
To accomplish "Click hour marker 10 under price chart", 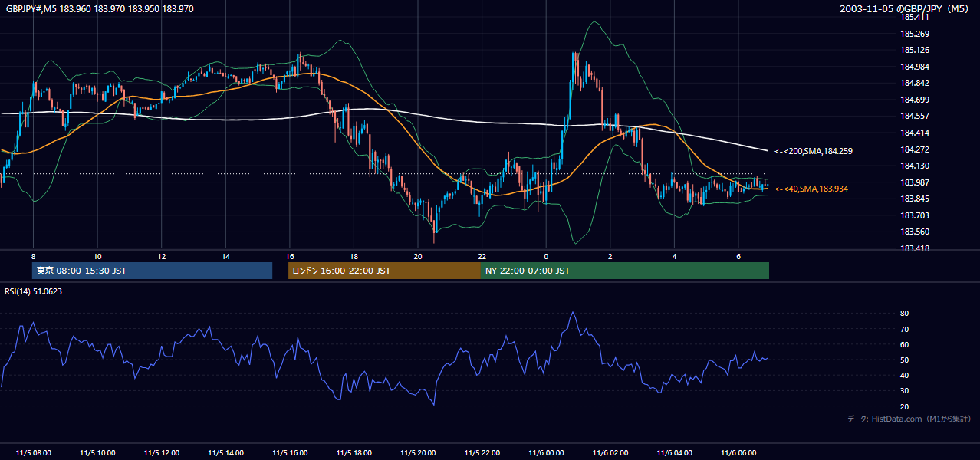I will click(x=97, y=256).
